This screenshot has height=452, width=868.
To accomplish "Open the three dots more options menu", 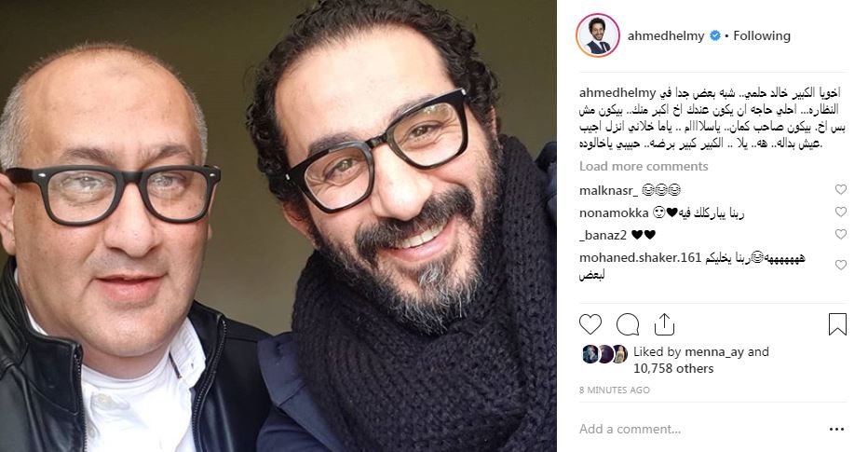I will click(836, 430).
